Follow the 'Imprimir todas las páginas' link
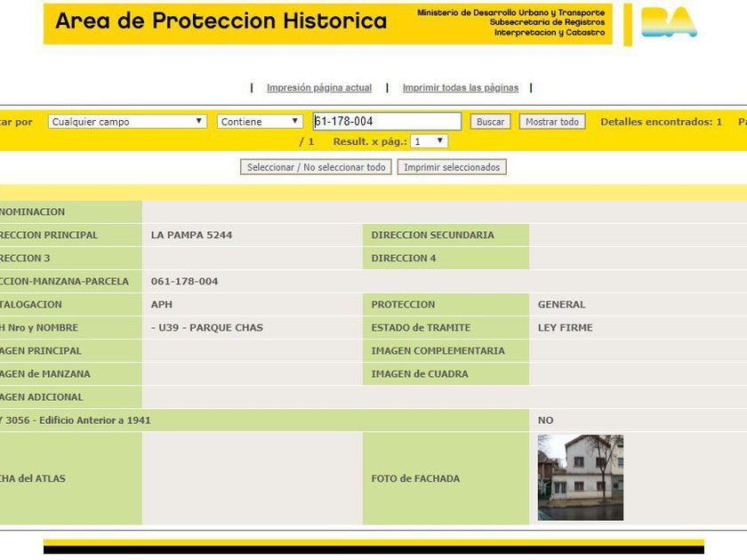This screenshot has height=560, width=747. point(460,88)
